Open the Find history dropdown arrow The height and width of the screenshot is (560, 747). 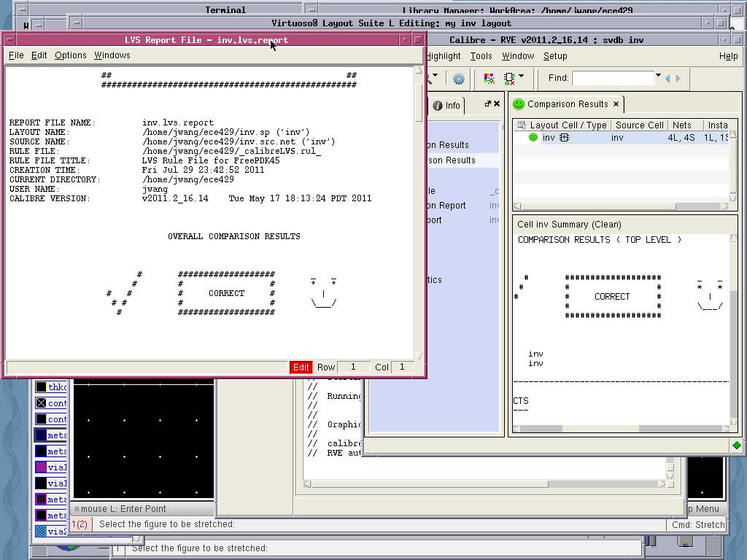tap(658, 75)
